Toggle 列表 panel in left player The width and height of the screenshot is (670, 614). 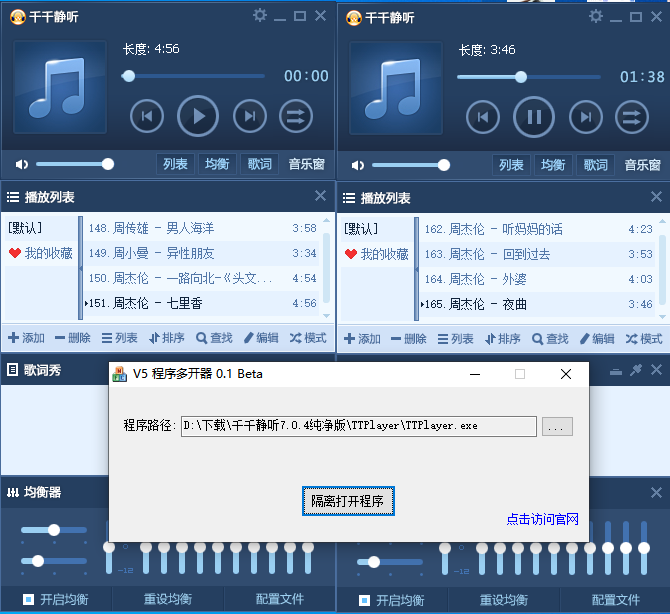tap(175, 164)
